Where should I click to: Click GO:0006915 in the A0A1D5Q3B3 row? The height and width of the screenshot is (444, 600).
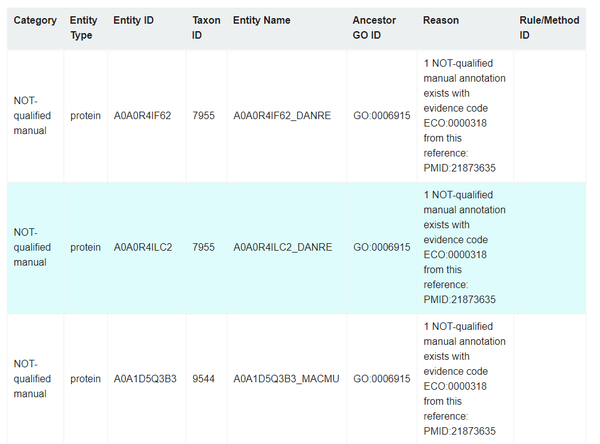point(382,379)
